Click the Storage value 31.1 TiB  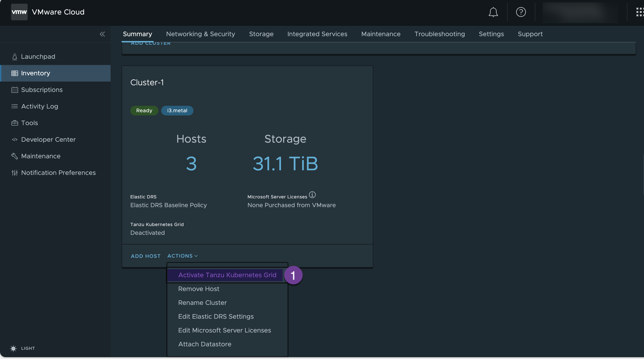[x=285, y=164]
